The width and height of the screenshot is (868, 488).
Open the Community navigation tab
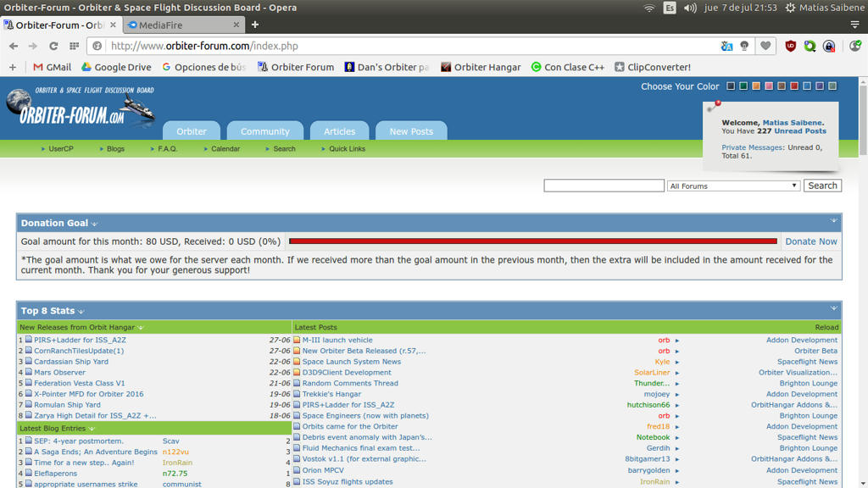coord(264,131)
